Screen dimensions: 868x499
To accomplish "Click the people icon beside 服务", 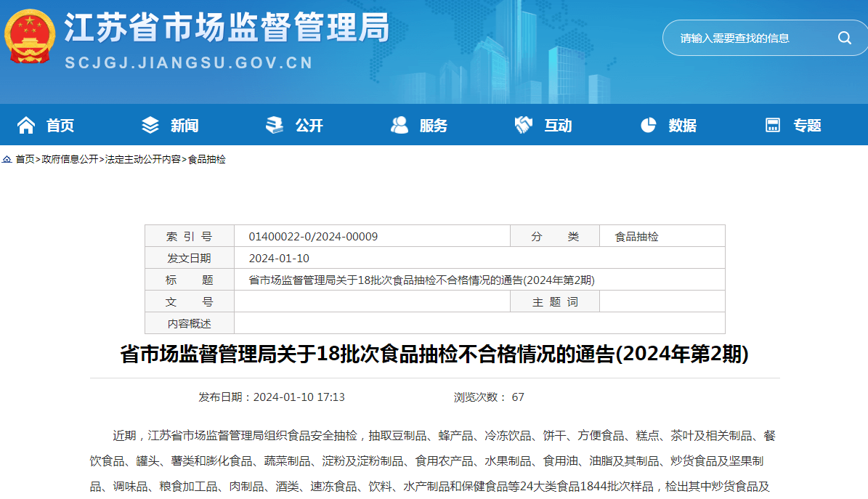I will tap(399, 125).
